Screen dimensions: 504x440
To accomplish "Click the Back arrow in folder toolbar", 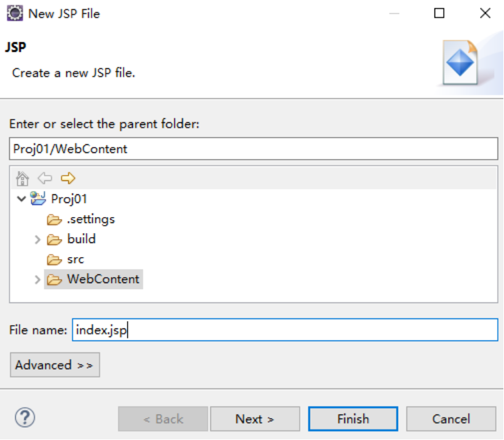I will click(x=45, y=178).
